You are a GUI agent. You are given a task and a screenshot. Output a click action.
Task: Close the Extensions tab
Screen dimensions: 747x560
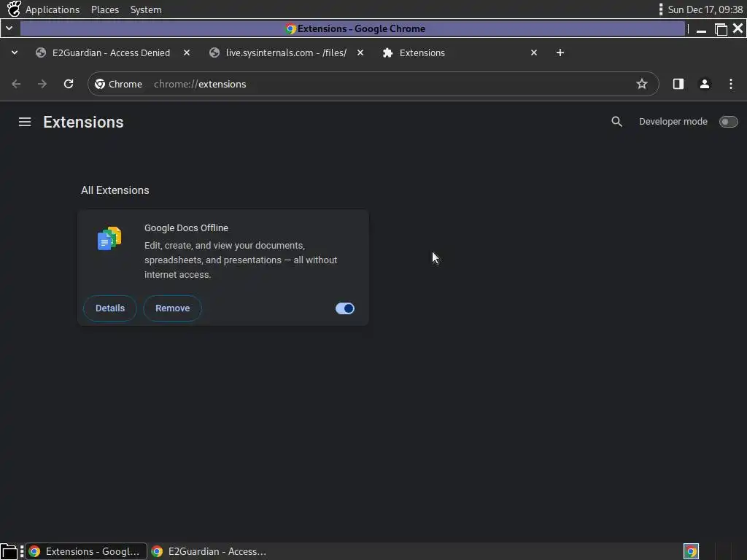534,52
